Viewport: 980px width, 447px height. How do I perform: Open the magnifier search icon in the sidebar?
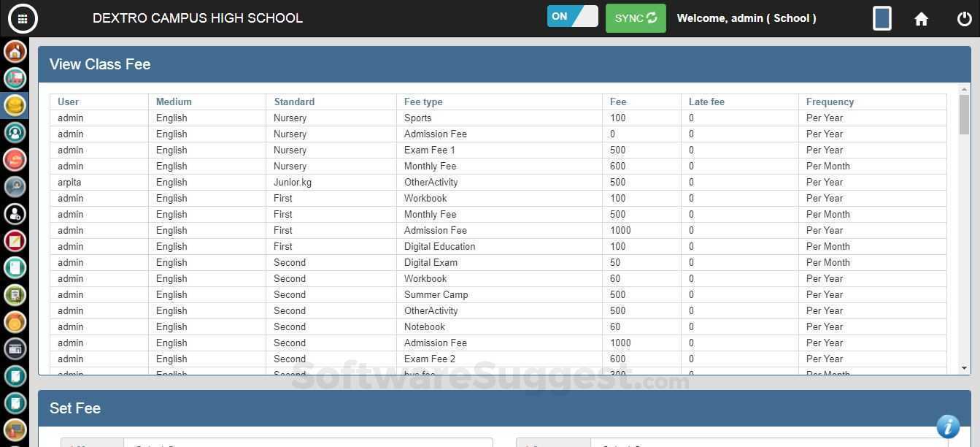(15, 186)
